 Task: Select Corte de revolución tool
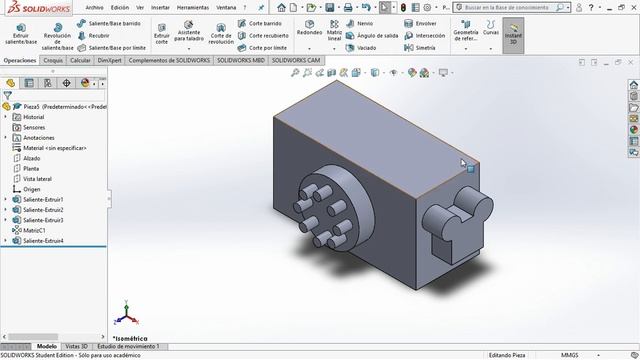(221, 33)
